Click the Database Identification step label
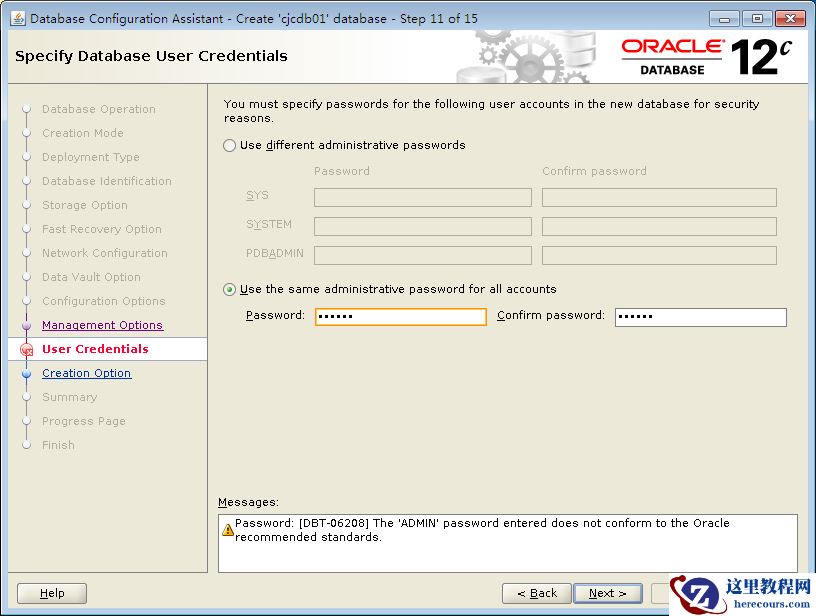 (107, 181)
